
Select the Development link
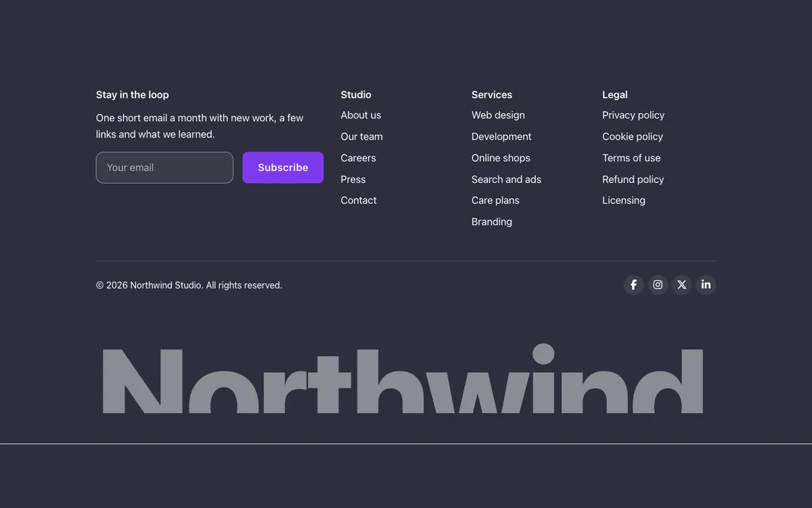[x=501, y=136]
